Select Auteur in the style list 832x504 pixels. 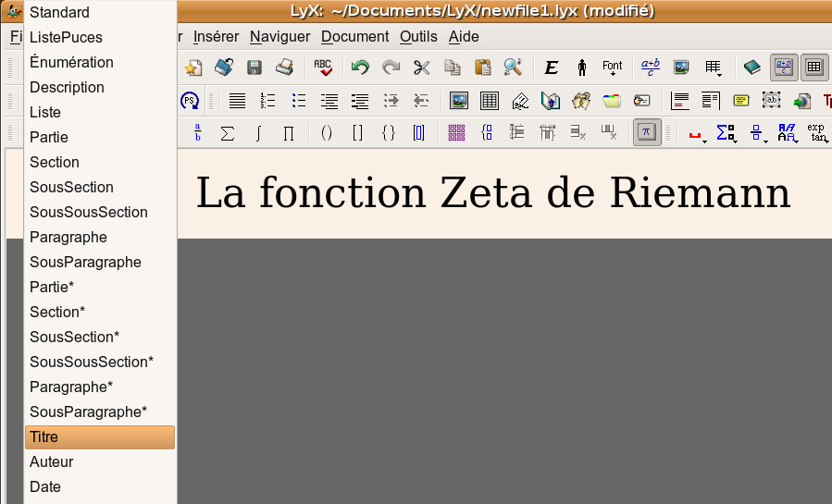52,462
